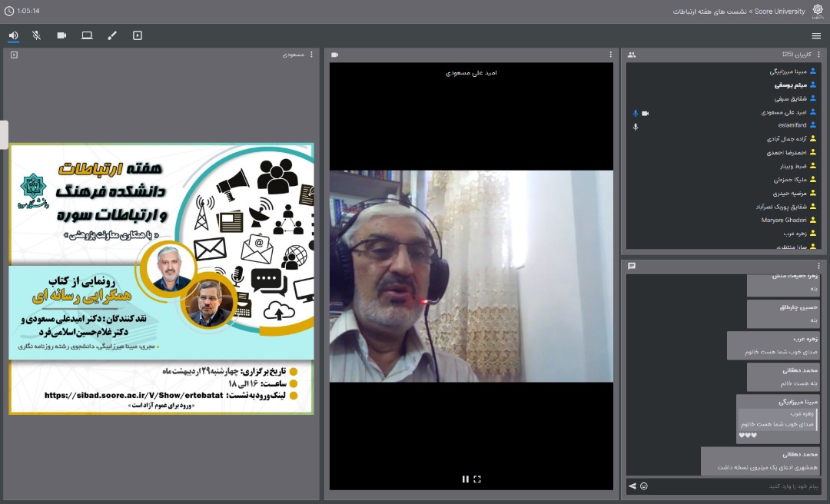830x504 pixels.
Task: Expand the webcam video to fullscreen
Action: pyautogui.click(x=477, y=479)
